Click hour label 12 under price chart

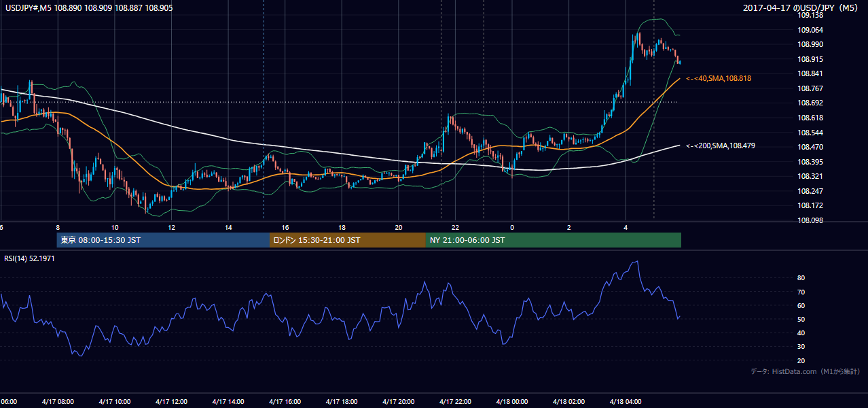tap(171, 227)
